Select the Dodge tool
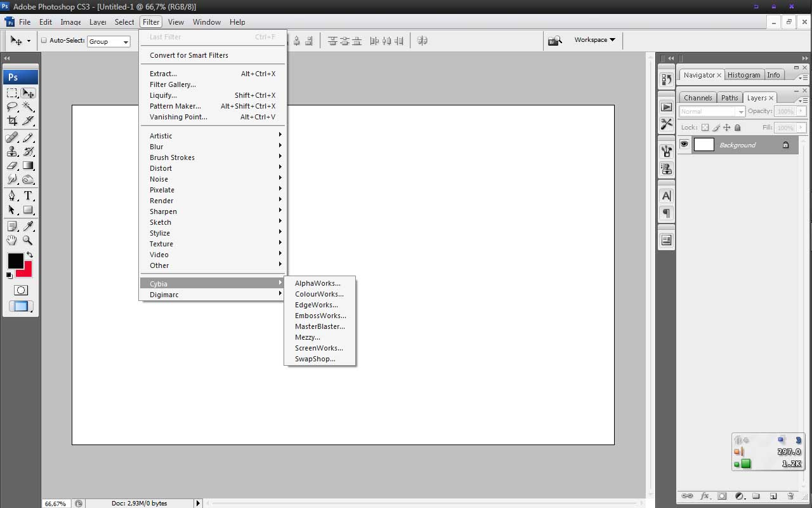 point(29,180)
